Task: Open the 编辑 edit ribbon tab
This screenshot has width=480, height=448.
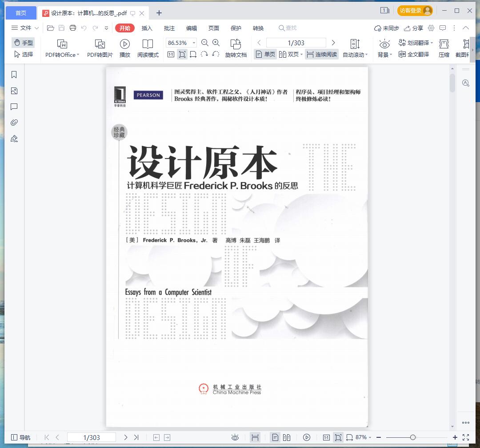Action: pyautogui.click(x=192, y=28)
